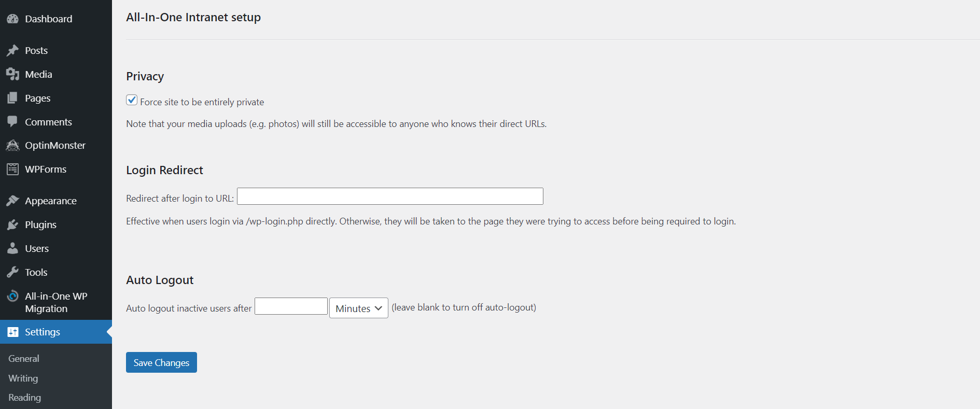Image resolution: width=980 pixels, height=409 pixels.
Task: Click the Users person icon
Action: click(x=12, y=248)
